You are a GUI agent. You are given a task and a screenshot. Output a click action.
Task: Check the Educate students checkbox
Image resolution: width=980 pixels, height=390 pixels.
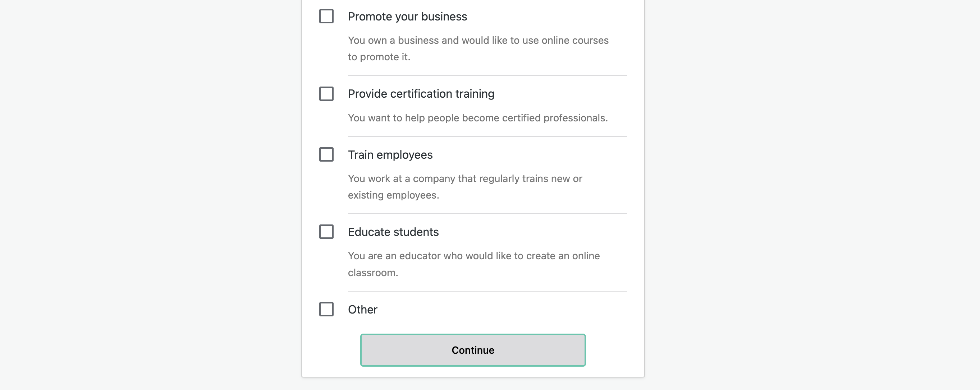(x=326, y=232)
